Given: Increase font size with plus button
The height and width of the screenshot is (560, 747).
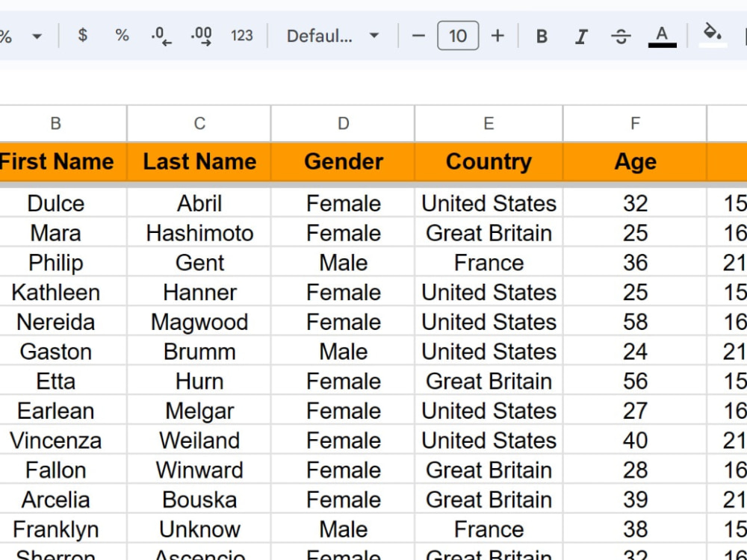Looking at the screenshot, I should point(498,35).
